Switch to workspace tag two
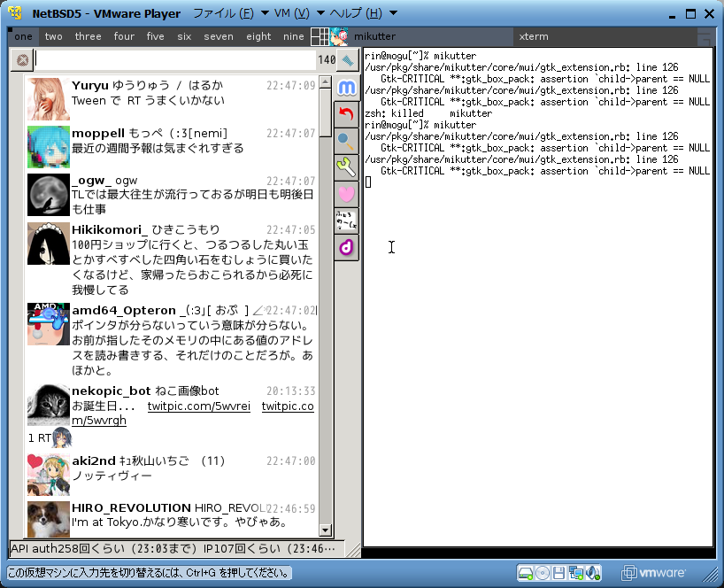This screenshot has width=724, height=588. pyautogui.click(x=54, y=36)
